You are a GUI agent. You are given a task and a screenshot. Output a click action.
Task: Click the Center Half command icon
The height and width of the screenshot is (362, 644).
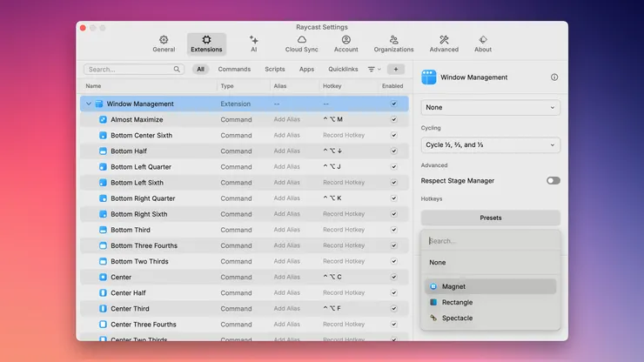(103, 293)
